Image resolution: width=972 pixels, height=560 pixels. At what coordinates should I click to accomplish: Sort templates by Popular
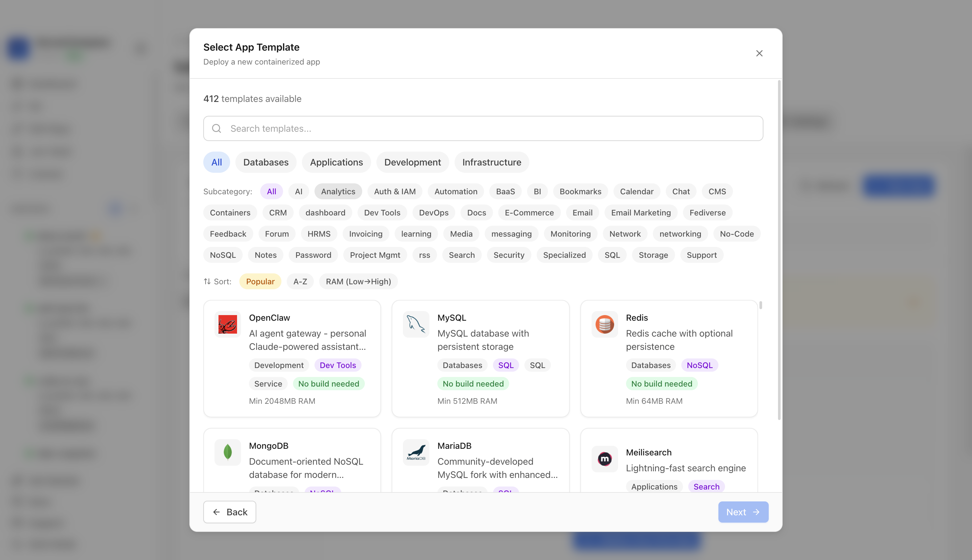261,282
